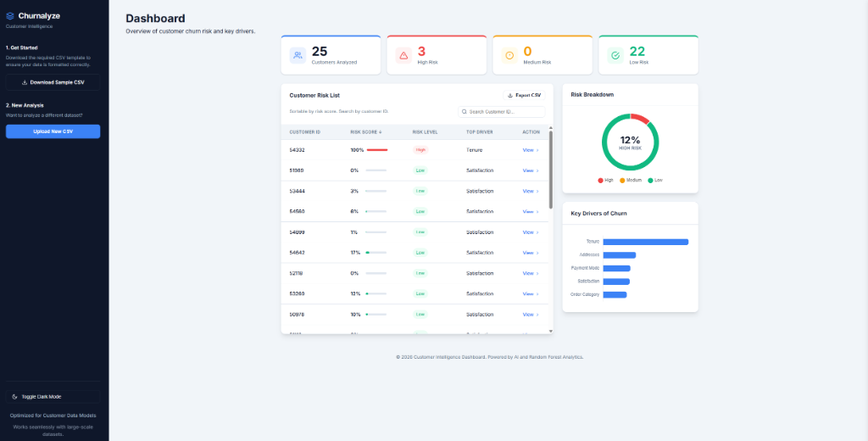The image size is (868, 441).
Task: Click Upload New CSV button
Action: pos(53,131)
